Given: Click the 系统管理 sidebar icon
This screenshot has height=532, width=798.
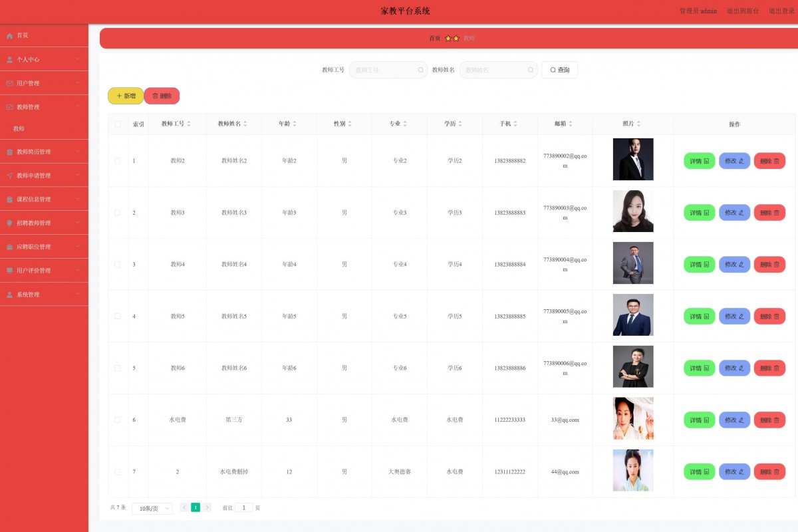Looking at the screenshot, I should coord(9,294).
